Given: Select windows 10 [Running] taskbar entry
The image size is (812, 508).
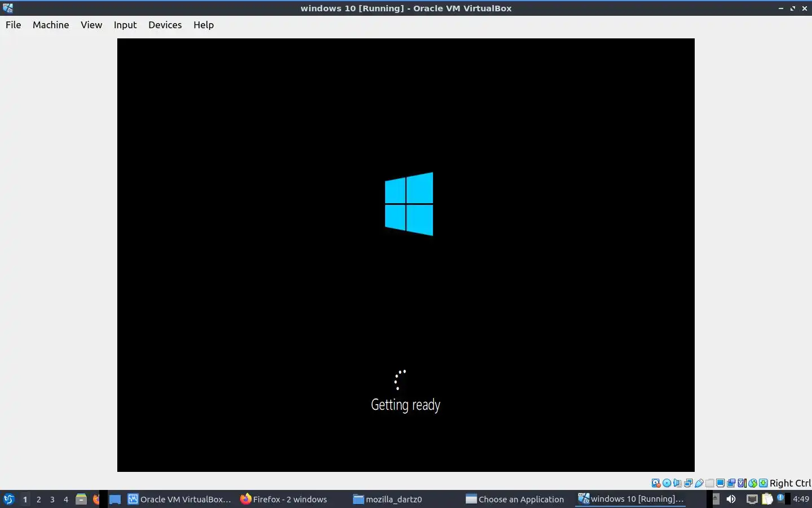Looking at the screenshot, I should (631, 499).
